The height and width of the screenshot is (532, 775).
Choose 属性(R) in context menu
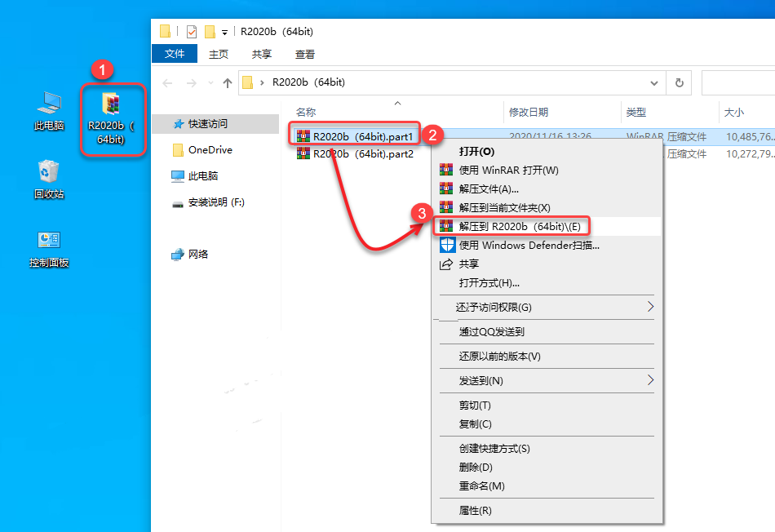[x=546, y=510]
